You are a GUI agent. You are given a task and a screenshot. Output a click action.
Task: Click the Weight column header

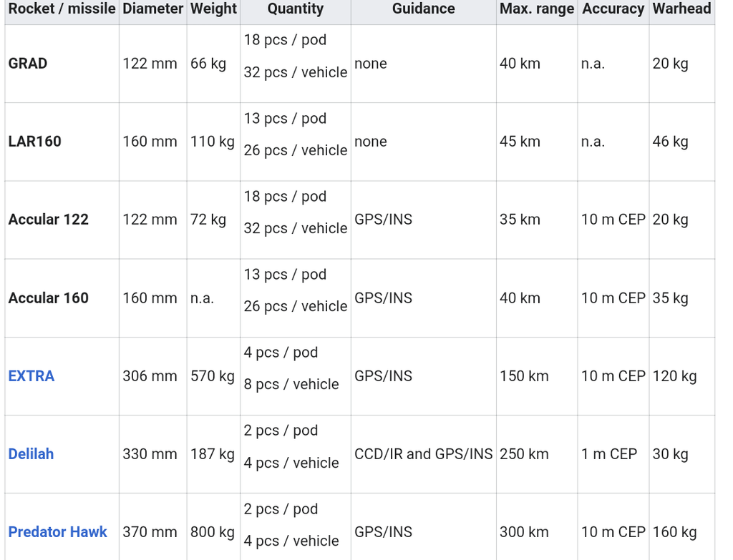(213, 9)
